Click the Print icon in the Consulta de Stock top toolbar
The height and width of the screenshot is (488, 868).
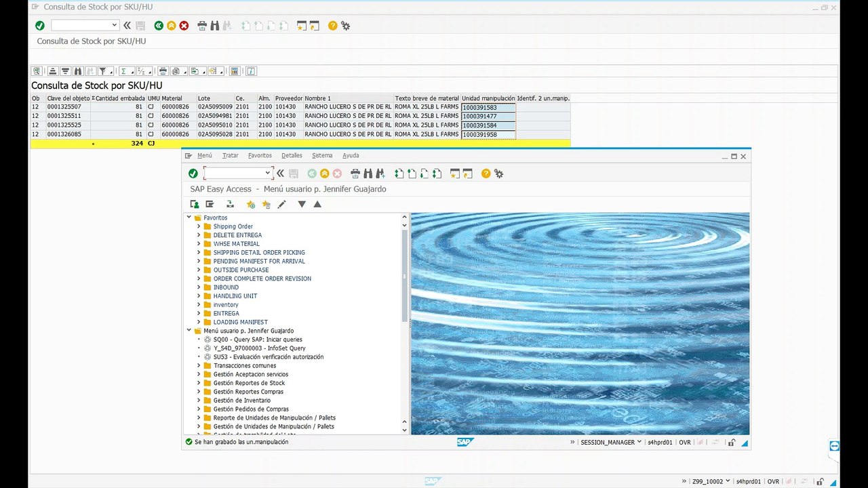201,26
